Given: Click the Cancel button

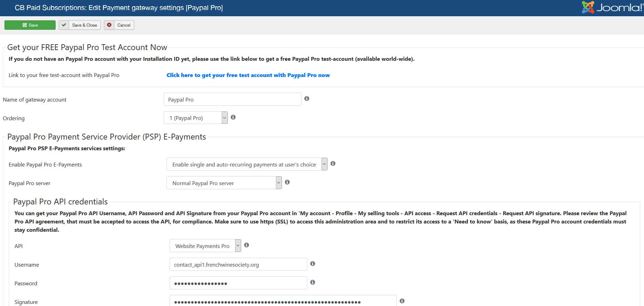Looking at the screenshot, I should pyautogui.click(x=119, y=25).
